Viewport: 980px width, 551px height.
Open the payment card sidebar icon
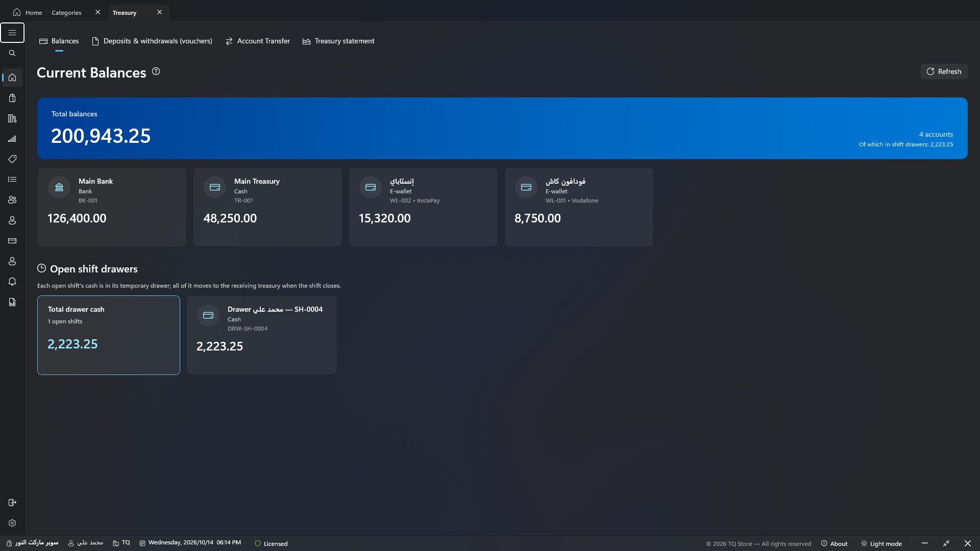[12, 241]
